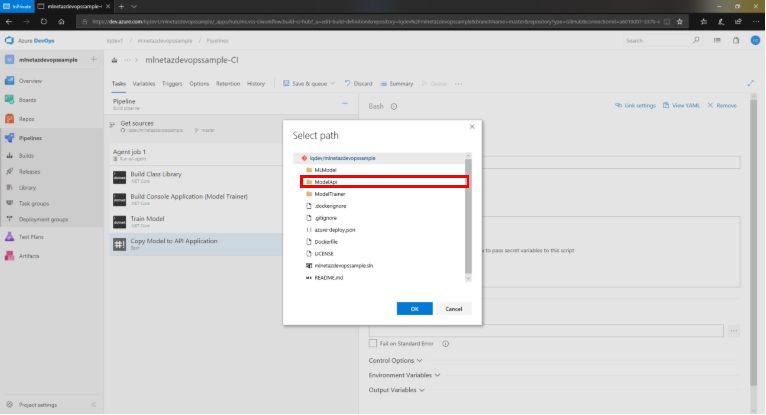Viewport: 766px width, 415px height.
Task: Close the Select path dialog
Action: tap(471, 127)
